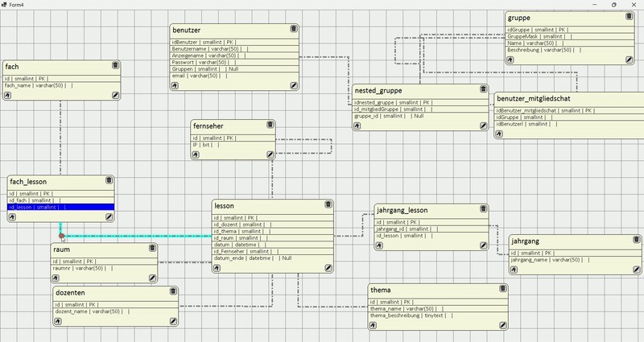
Task: Click trash icon on the lesson table
Action: [328, 204]
